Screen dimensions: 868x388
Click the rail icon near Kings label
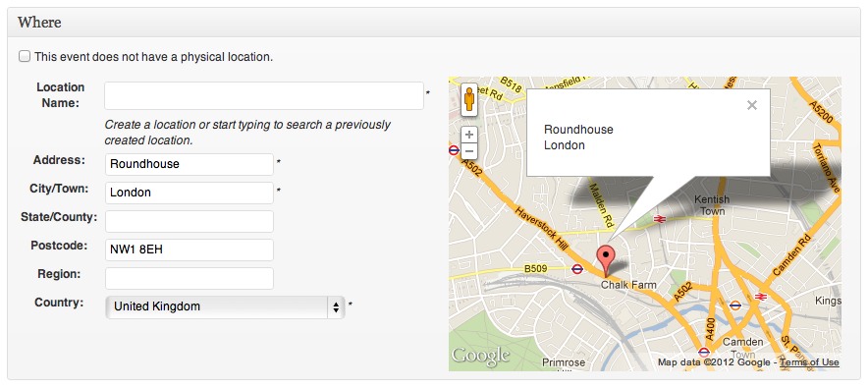760,297
